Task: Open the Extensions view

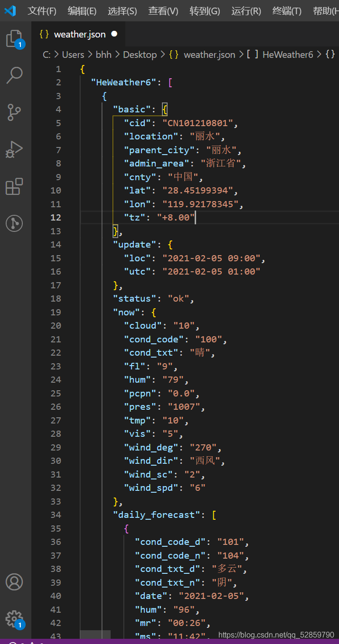Action: click(x=14, y=186)
